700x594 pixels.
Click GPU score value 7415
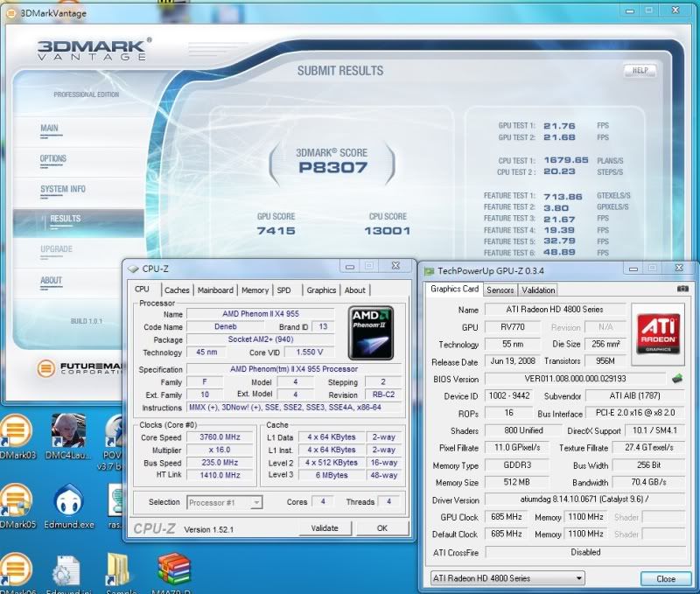[276, 231]
